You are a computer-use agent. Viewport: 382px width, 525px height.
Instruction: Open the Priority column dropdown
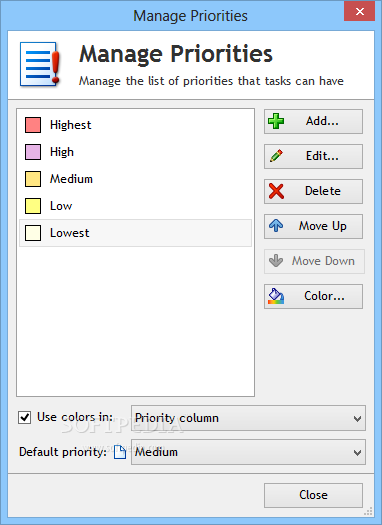(x=248, y=418)
